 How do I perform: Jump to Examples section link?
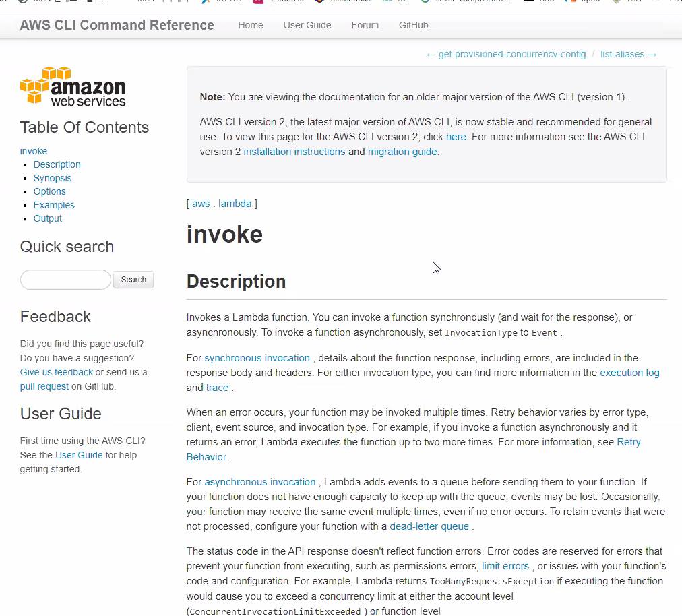click(x=54, y=205)
